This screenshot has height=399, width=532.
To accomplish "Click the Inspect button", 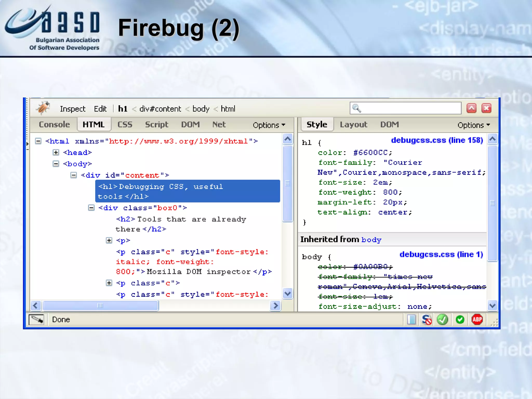I will tap(73, 109).
